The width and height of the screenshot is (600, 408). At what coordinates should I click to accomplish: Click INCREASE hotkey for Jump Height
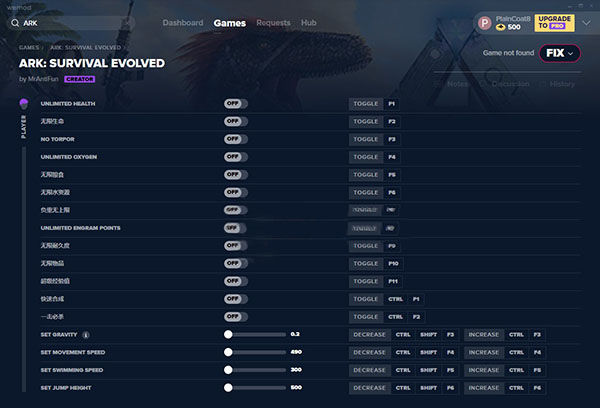(x=484, y=388)
